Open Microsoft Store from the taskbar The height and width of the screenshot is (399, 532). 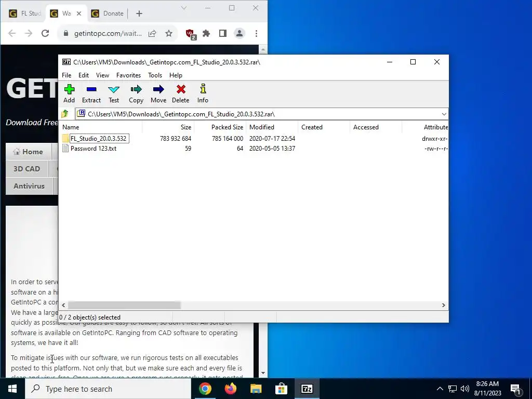point(281,389)
